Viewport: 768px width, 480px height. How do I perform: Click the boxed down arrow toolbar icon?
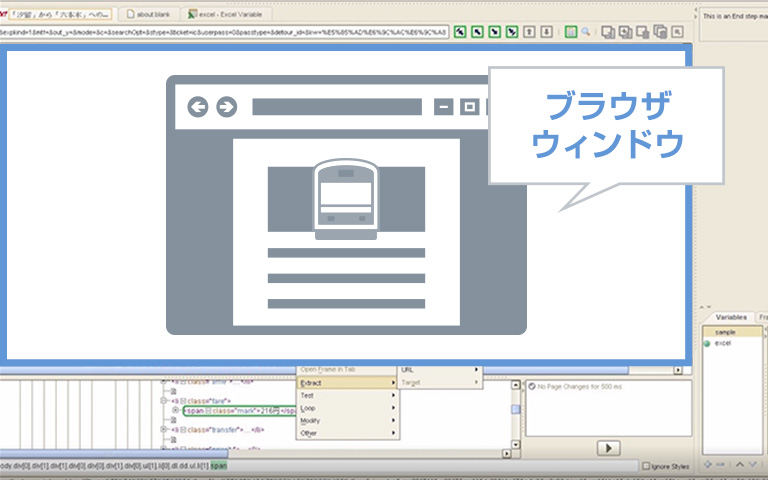point(547,32)
